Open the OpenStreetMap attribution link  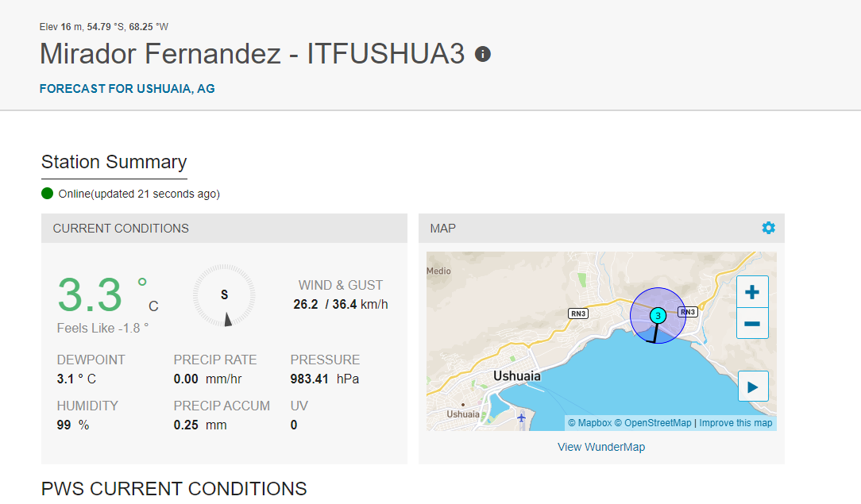coord(652,423)
